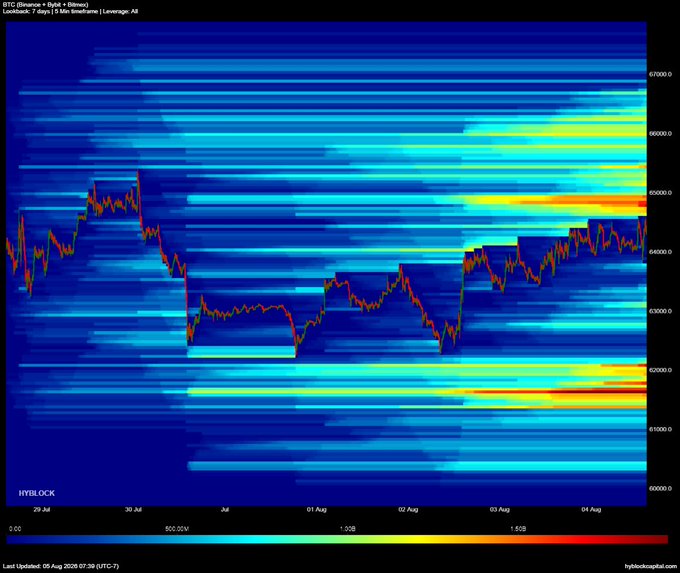Click the 66000.0 price axis label
Image resolution: width=680 pixels, height=573 pixels.
click(660, 134)
